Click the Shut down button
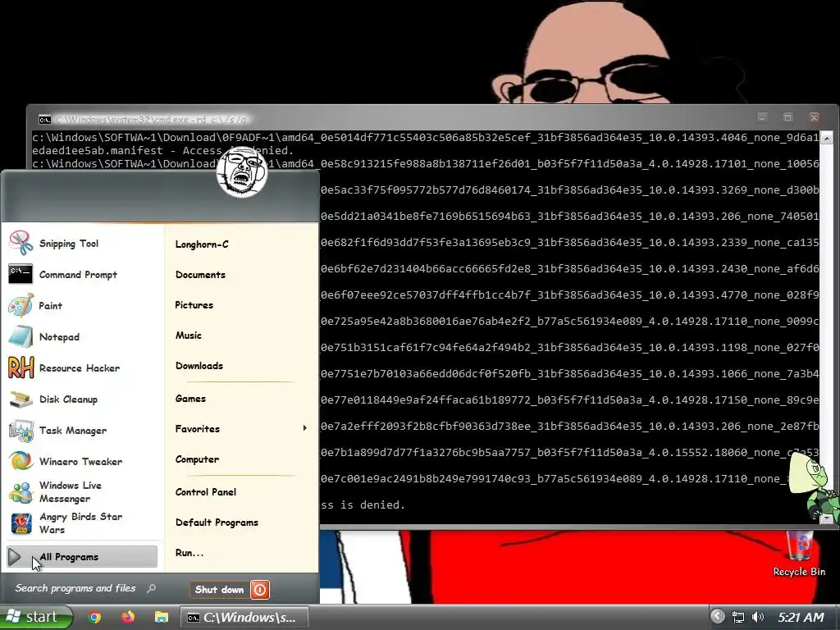The height and width of the screenshot is (630, 840). tap(220, 590)
